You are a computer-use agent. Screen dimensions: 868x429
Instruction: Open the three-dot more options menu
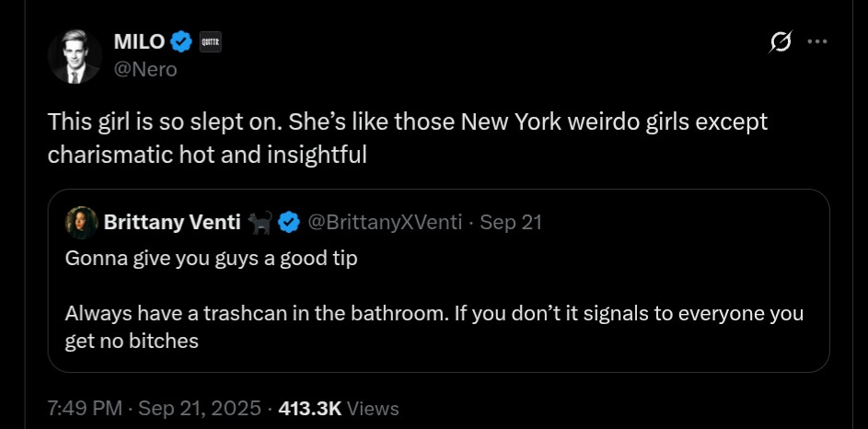click(817, 42)
